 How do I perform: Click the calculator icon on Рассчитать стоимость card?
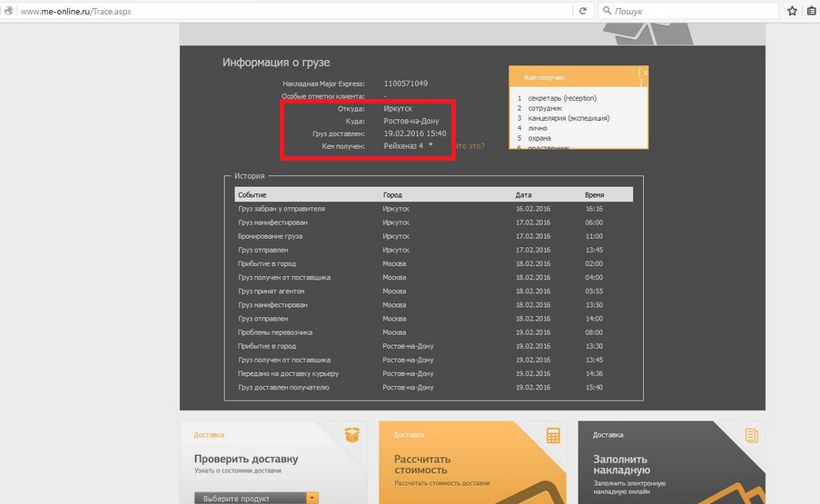[553, 436]
